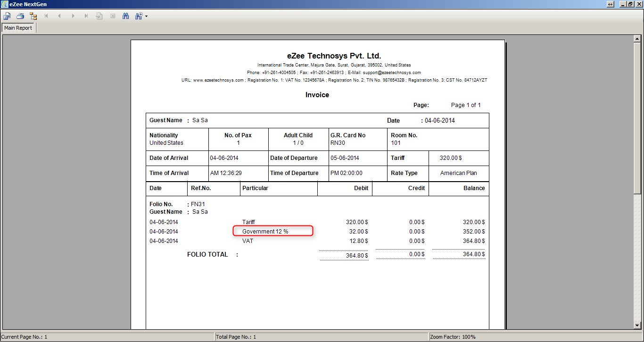Restore down the eZee NextGen window
Screen dimensions: 644x342
[x=630, y=4]
